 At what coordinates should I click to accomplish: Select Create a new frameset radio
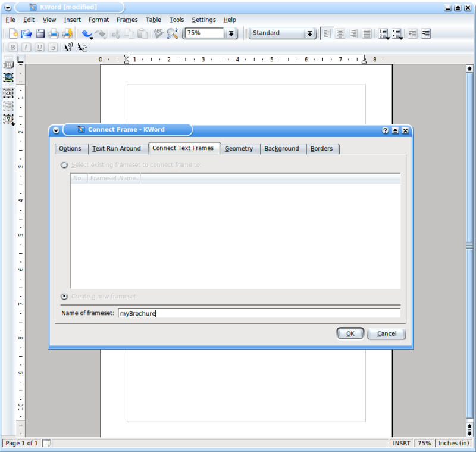point(64,296)
